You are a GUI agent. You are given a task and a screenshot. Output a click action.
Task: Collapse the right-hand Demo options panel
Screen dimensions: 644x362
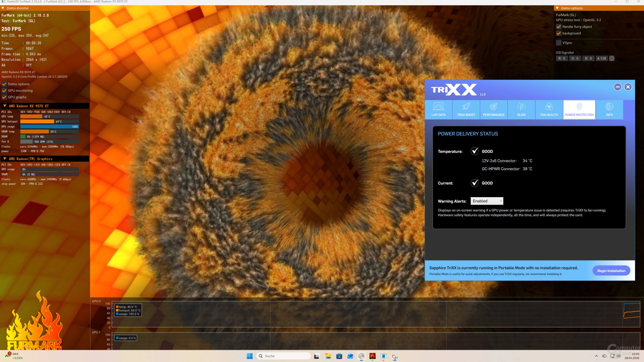click(x=557, y=8)
